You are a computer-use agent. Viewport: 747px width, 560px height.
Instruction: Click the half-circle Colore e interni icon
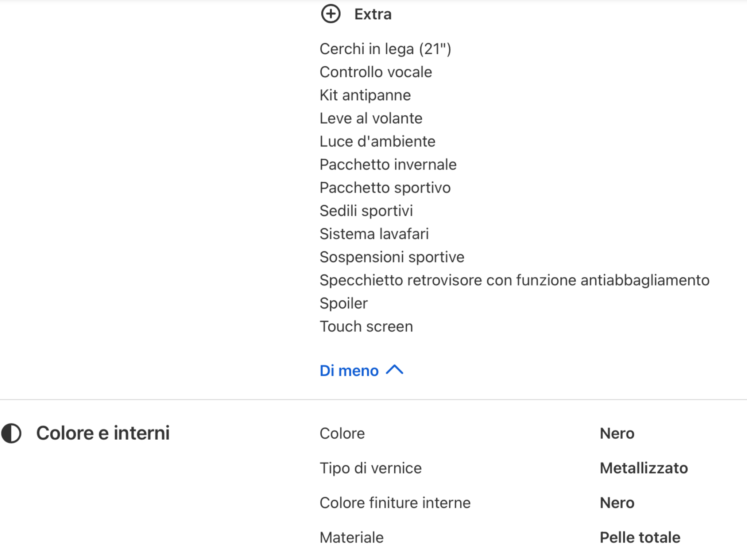coord(11,433)
